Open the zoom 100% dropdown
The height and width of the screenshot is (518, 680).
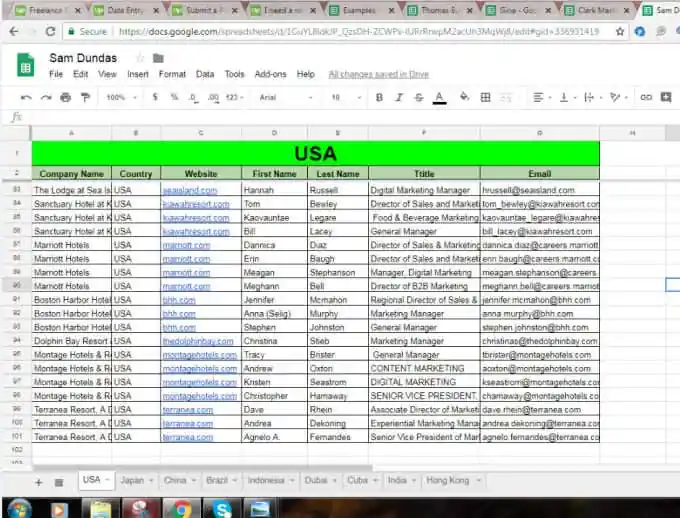pyautogui.click(x=121, y=98)
